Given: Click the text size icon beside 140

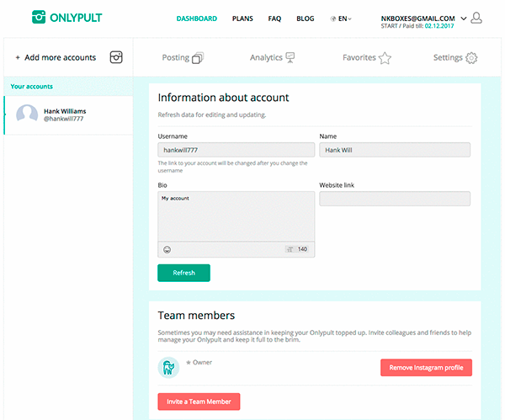Looking at the screenshot, I should (290, 249).
